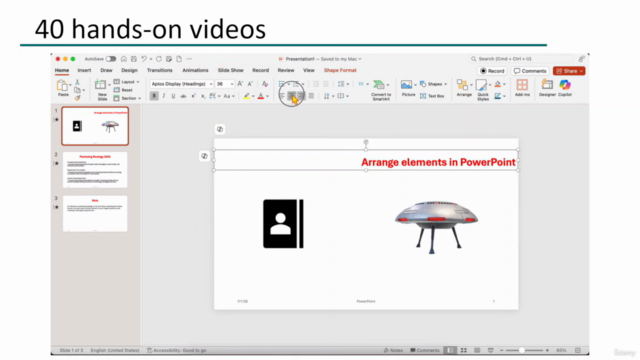640x360 pixels.
Task: Select slide 2 Marketing Strategy thumbnail
Action: pyautogui.click(x=95, y=170)
